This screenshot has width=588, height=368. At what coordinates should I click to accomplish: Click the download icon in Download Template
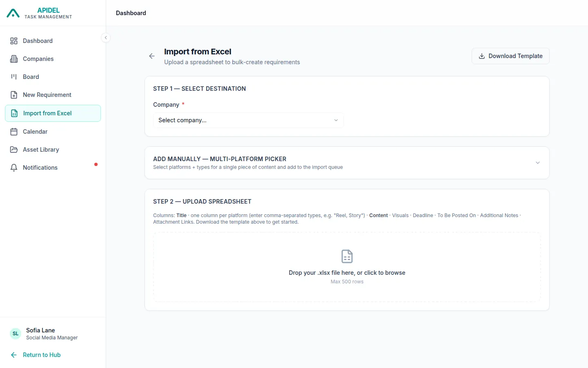[x=482, y=56]
